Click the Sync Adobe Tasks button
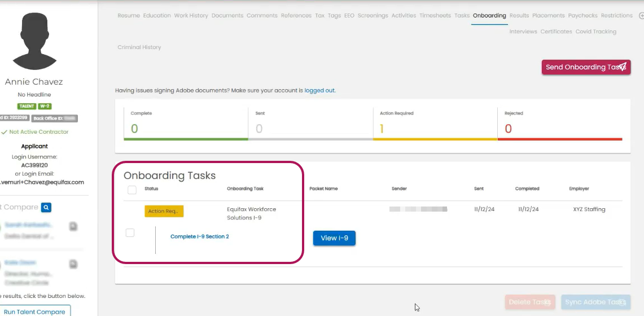 pos(595,302)
